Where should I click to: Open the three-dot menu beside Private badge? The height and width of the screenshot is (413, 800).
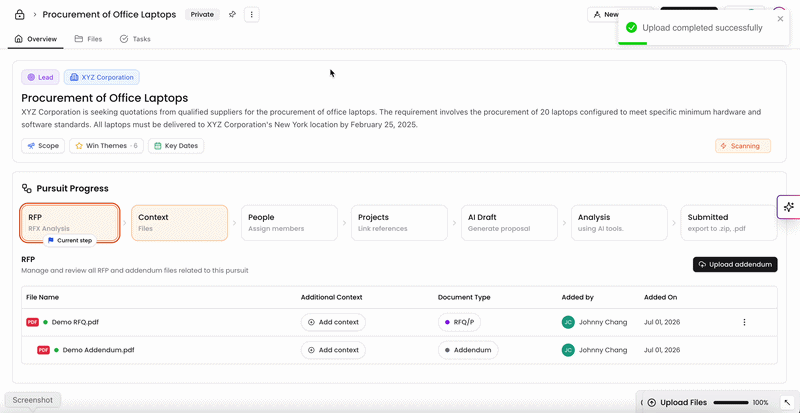pyautogui.click(x=252, y=15)
